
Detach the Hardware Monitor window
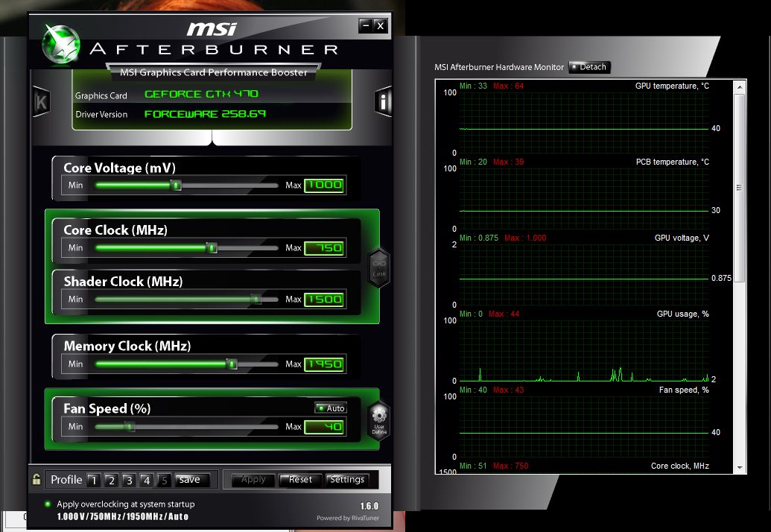[x=589, y=67]
